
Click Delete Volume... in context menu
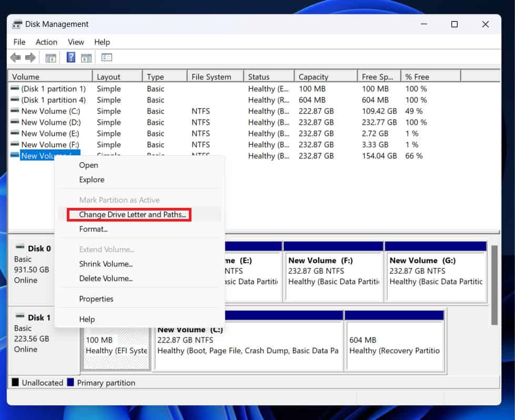pyautogui.click(x=106, y=278)
